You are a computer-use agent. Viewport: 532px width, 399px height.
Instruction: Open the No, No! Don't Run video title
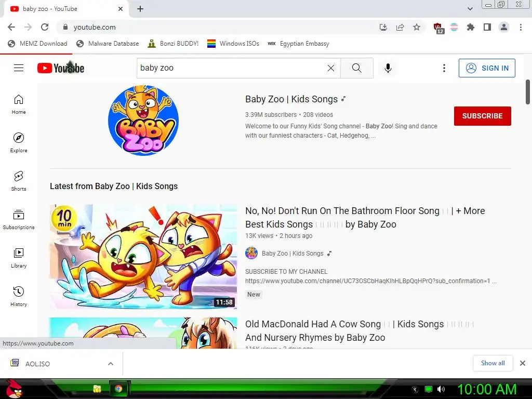[x=365, y=218]
